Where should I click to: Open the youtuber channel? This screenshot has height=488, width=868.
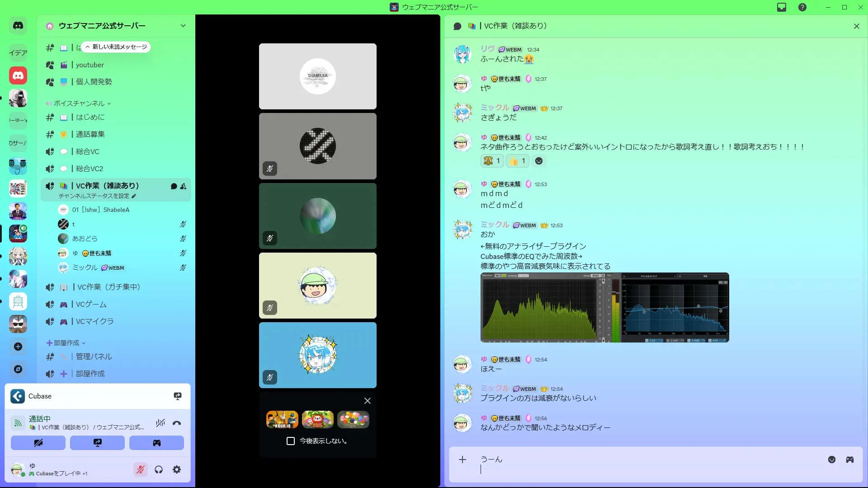coord(90,65)
